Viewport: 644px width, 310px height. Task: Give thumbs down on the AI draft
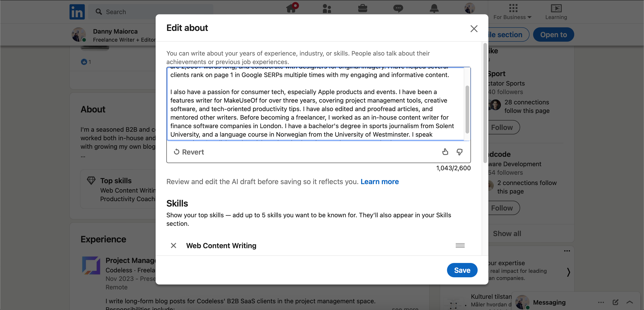tap(460, 152)
